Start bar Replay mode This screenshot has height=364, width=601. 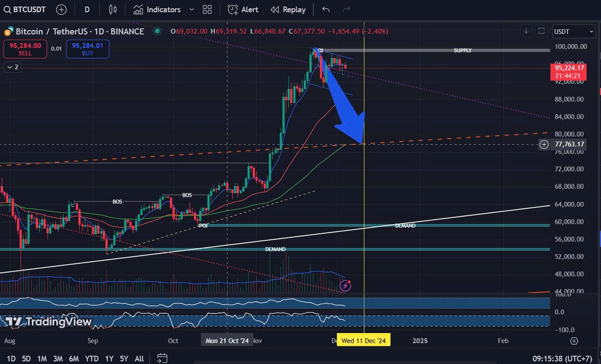click(x=288, y=10)
